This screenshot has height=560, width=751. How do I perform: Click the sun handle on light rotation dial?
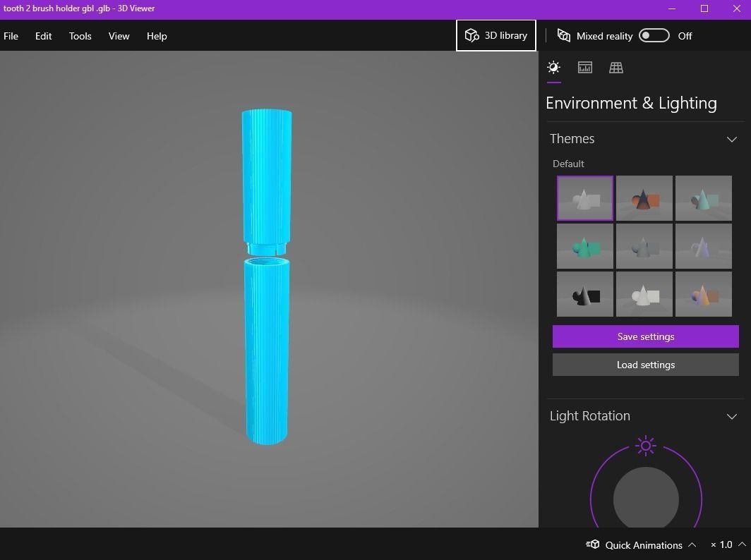[x=646, y=446]
